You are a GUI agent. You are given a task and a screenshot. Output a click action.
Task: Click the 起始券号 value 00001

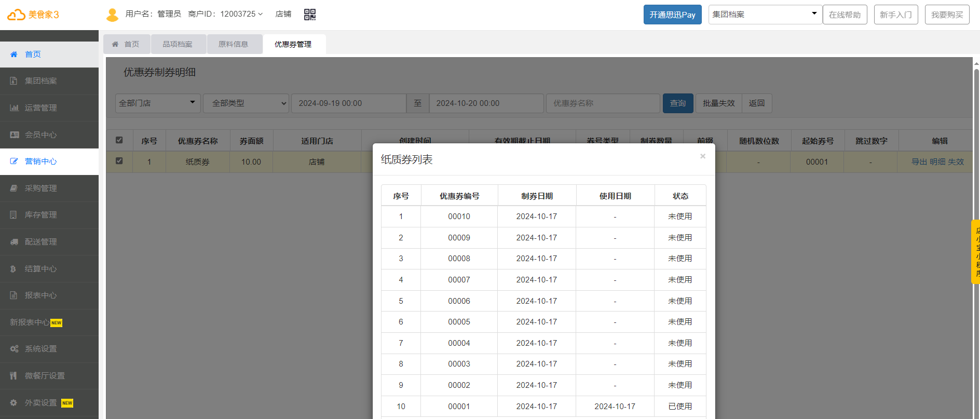817,162
